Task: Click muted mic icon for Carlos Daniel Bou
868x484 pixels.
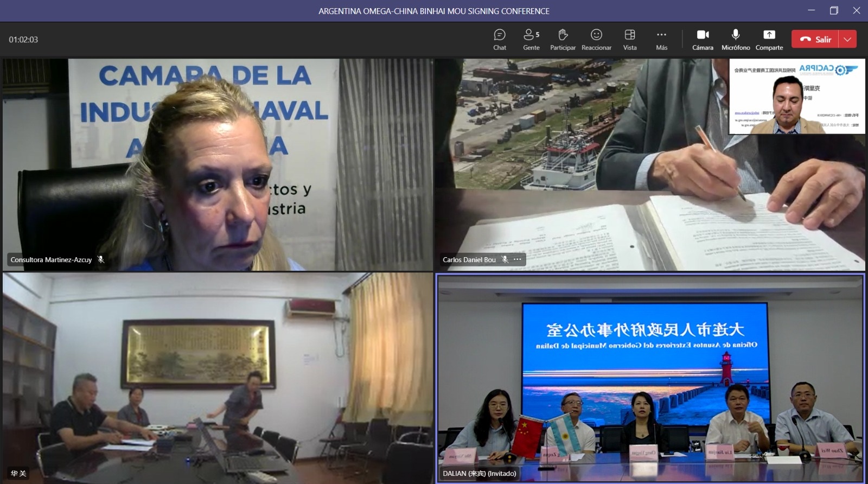Action: pos(505,259)
